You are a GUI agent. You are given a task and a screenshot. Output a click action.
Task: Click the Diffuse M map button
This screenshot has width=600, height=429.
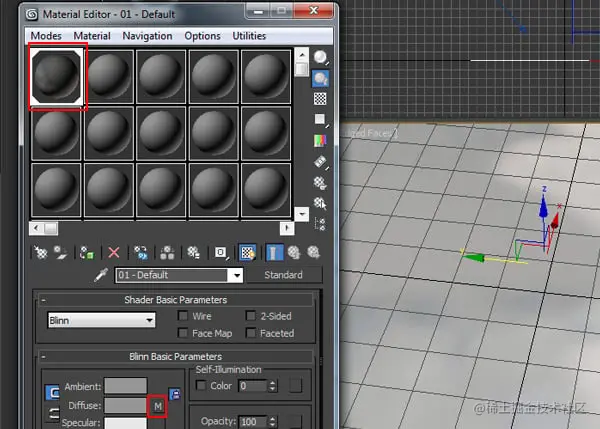click(x=158, y=406)
